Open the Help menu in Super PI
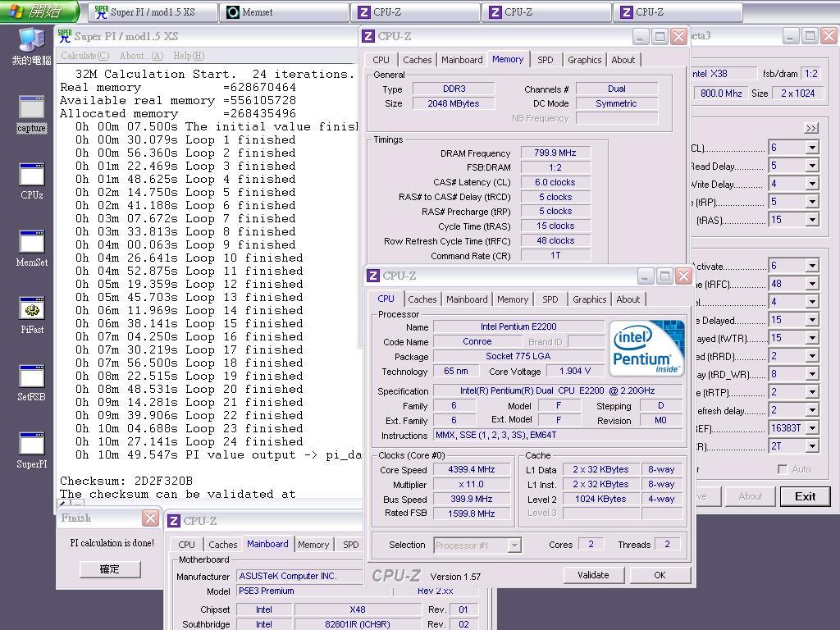Viewport: 840px width, 630px height. [x=189, y=56]
